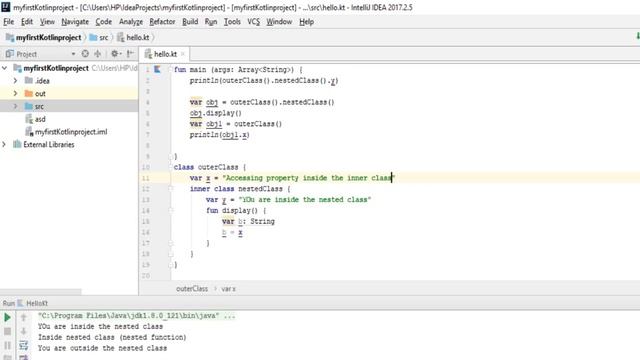This screenshot has width=640, height=360.
Task: Open the Help menu
Action: coord(307,22)
